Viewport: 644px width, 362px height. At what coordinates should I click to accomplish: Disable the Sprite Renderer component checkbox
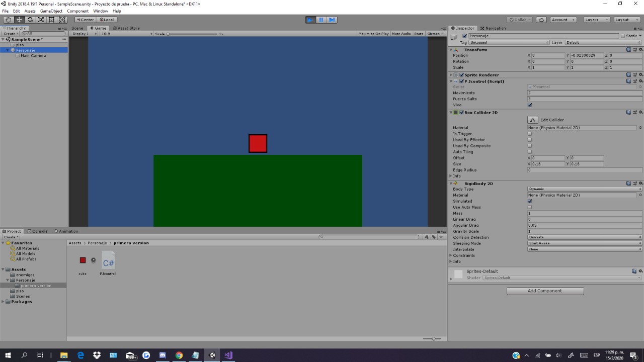pyautogui.click(x=461, y=75)
